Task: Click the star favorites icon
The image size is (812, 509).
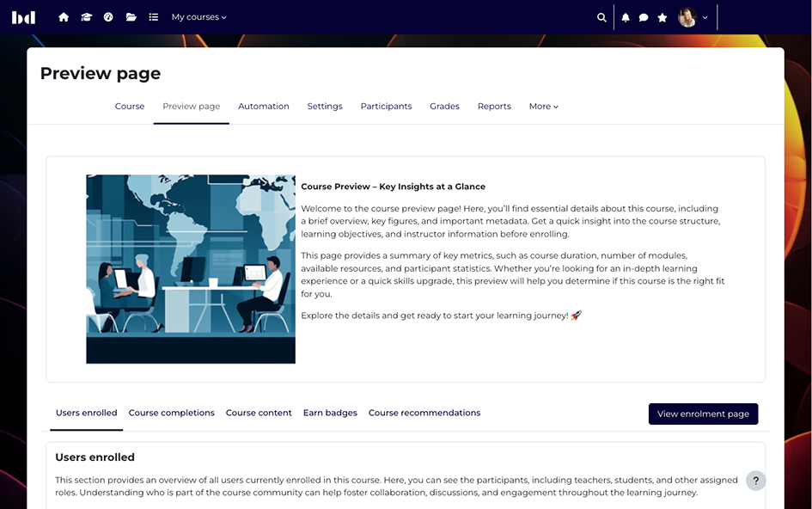Action: click(x=662, y=17)
